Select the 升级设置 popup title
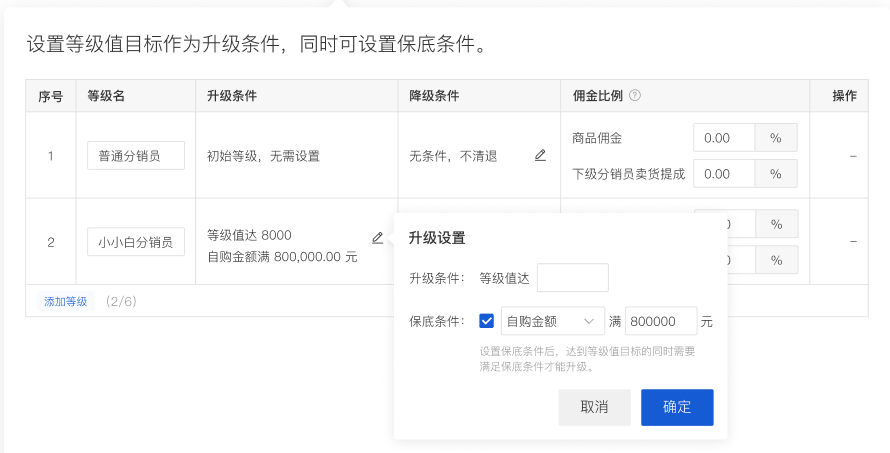 tap(437, 238)
